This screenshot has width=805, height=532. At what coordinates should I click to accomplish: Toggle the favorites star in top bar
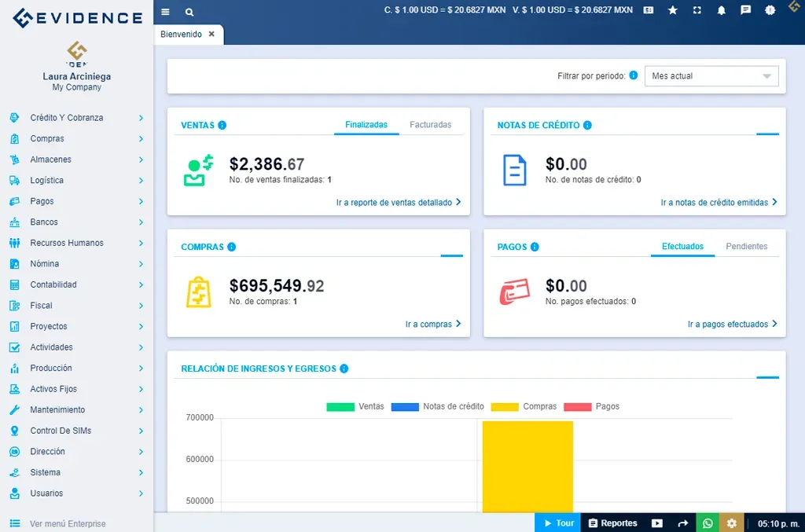pos(673,11)
